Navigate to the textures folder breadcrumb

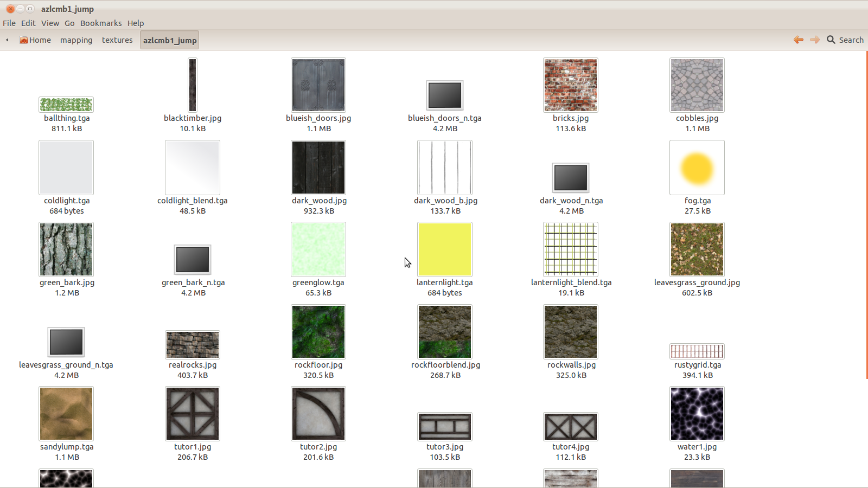point(117,40)
